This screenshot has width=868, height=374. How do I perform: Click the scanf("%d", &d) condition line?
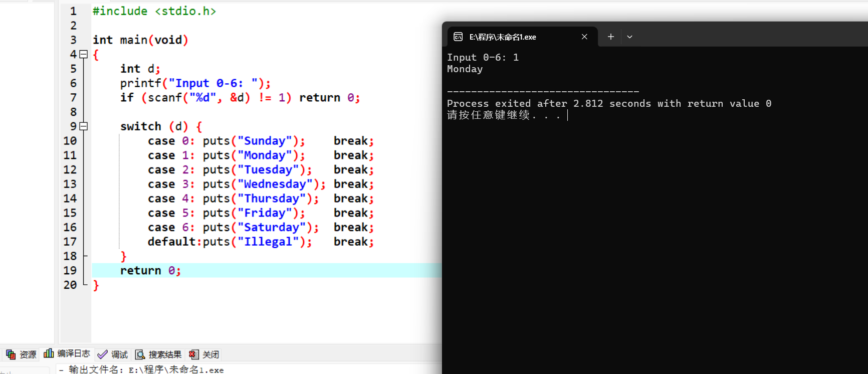[240, 98]
